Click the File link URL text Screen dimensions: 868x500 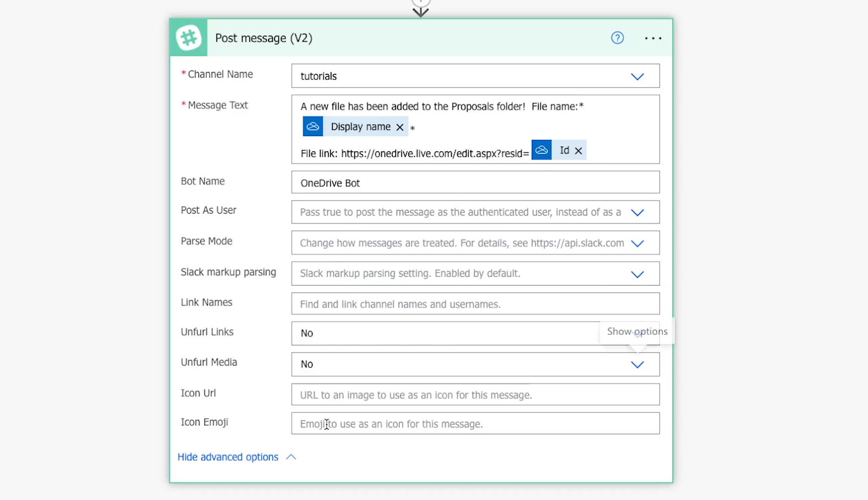coord(435,153)
